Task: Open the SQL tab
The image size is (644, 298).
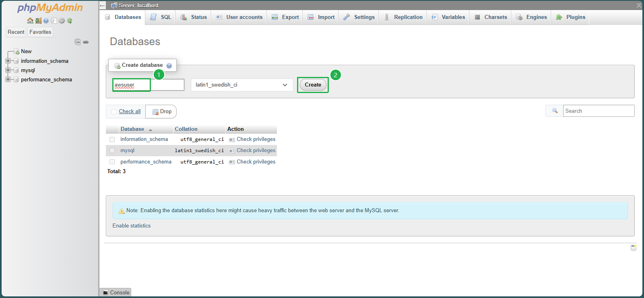Action: click(x=161, y=17)
